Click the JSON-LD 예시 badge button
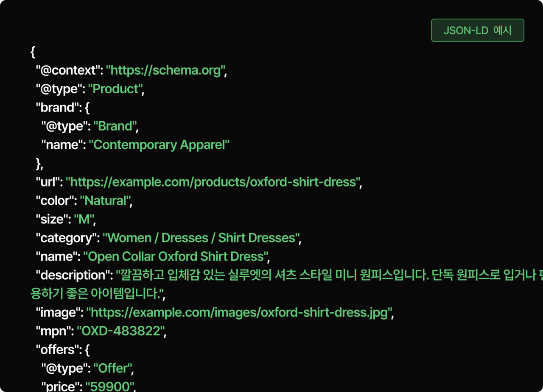The width and height of the screenshot is (543, 392). pos(478,31)
